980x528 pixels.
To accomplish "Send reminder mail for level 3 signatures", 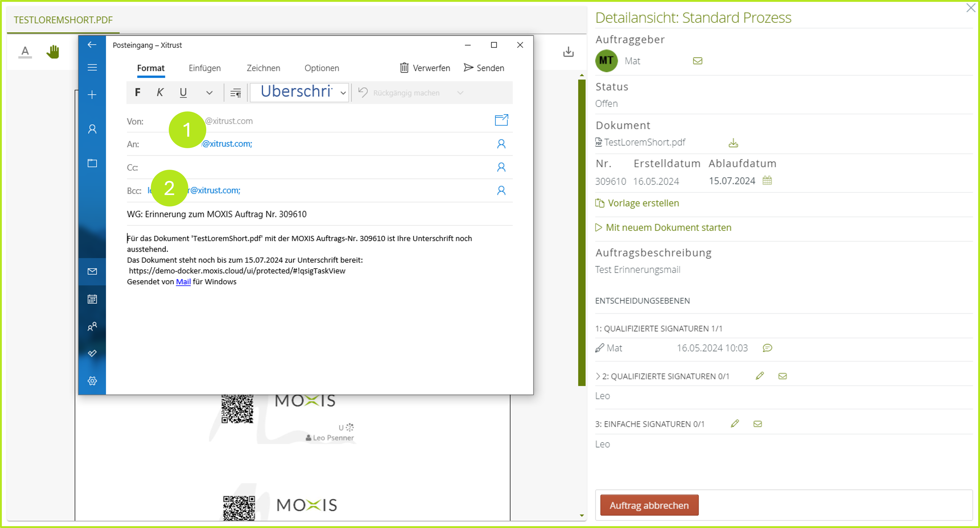I will tap(757, 424).
